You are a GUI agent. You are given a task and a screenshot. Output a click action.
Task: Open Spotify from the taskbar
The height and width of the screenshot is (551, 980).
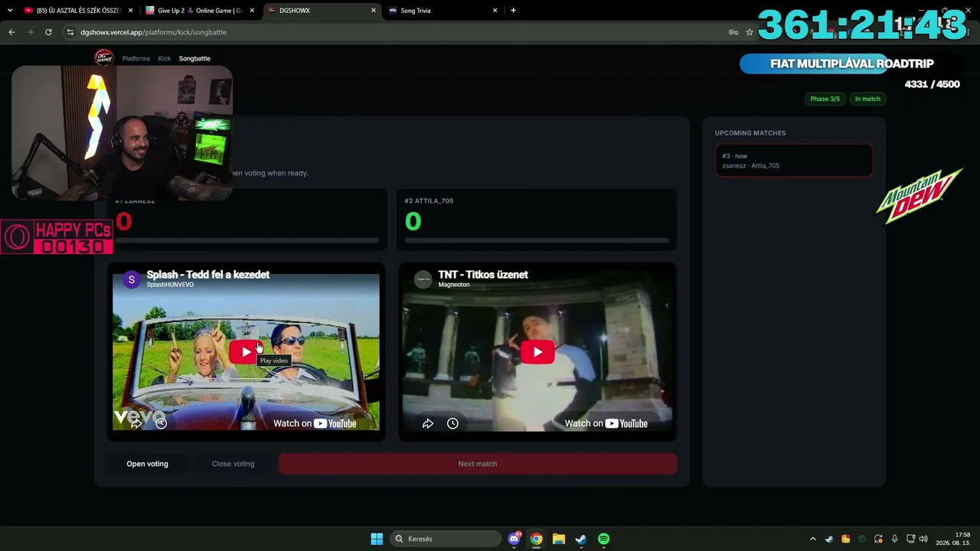(x=603, y=539)
